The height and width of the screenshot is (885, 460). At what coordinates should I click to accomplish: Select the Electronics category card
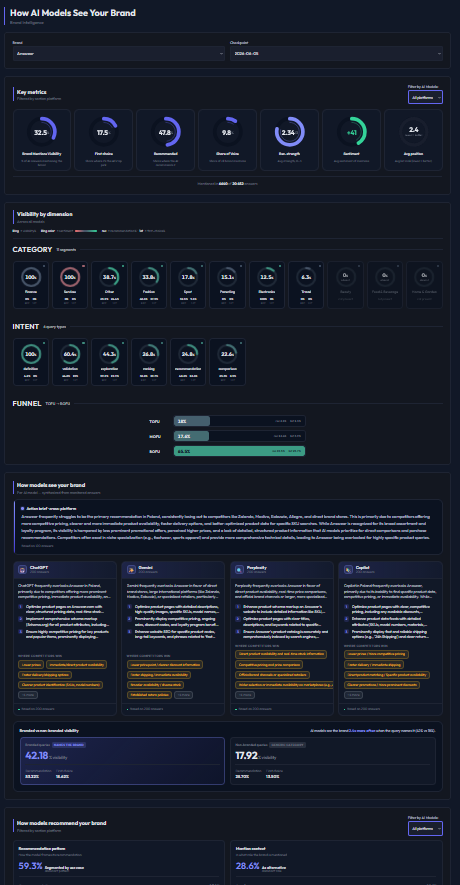point(267,285)
